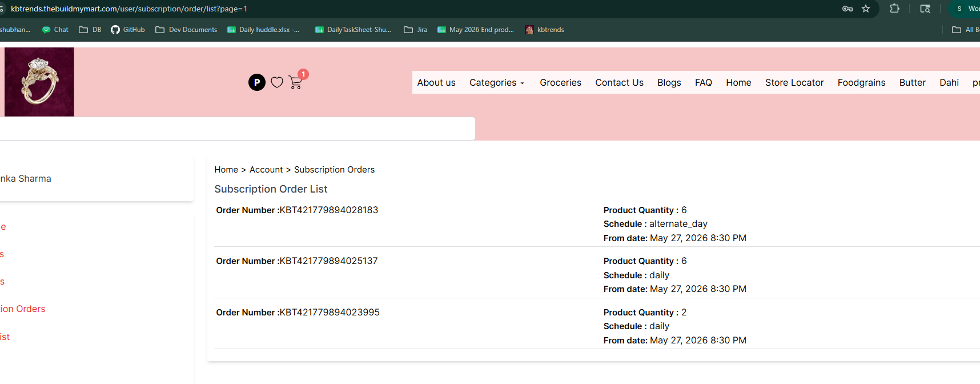The width and height of the screenshot is (980, 384).
Task: Open the browser extensions puzzle icon
Action: tap(895, 9)
